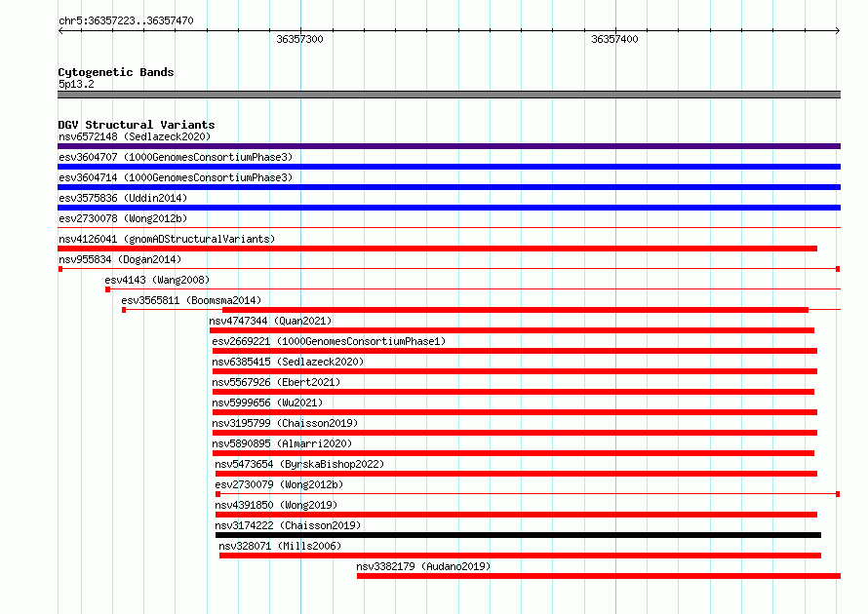The height and width of the screenshot is (614, 868).
Task: Click the red nsv328071 variant bar
Action: 521,556
